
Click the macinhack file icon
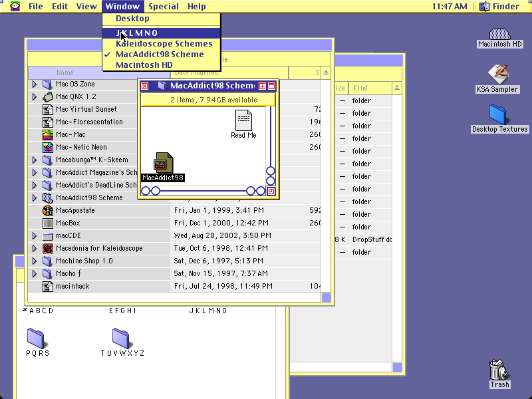(x=48, y=287)
